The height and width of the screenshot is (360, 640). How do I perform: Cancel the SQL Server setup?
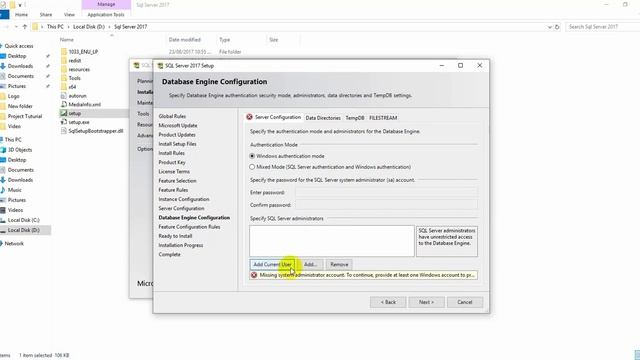[x=465, y=302]
